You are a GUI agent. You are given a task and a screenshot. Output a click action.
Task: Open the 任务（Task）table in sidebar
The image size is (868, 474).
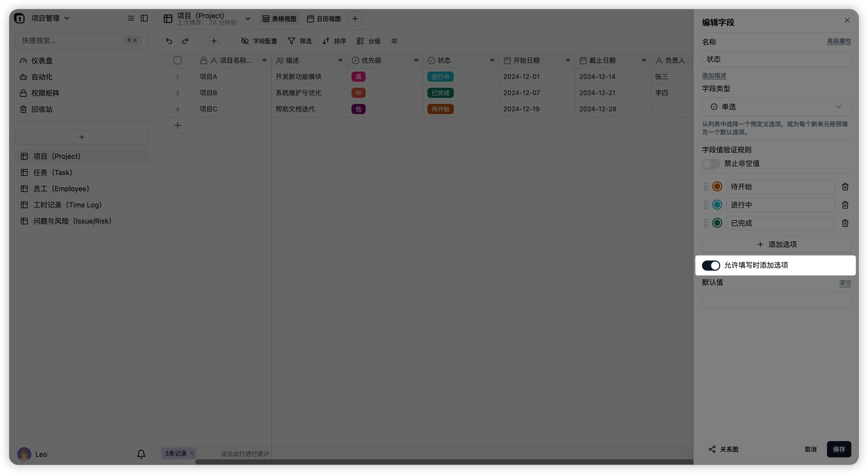click(x=53, y=173)
